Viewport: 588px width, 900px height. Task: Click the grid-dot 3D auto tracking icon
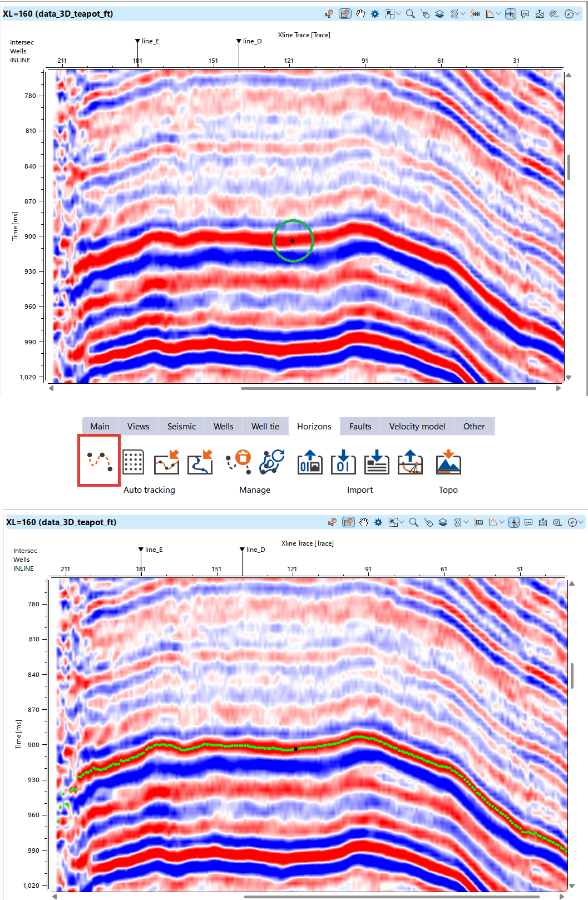(133, 462)
